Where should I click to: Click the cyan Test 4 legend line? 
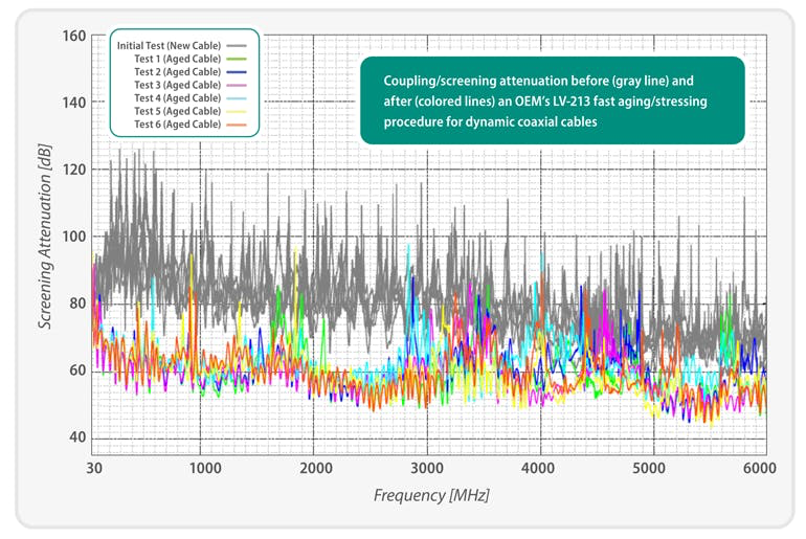click(238, 98)
